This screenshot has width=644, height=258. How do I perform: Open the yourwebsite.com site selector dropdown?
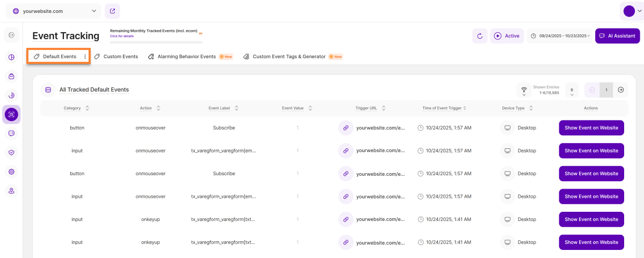tap(54, 11)
